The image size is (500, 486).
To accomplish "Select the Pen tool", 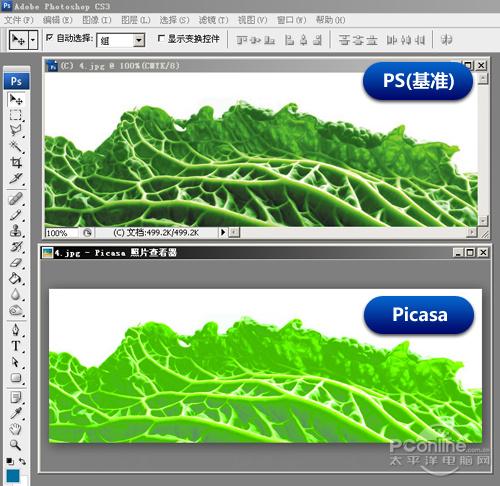I will coord(15,330).
